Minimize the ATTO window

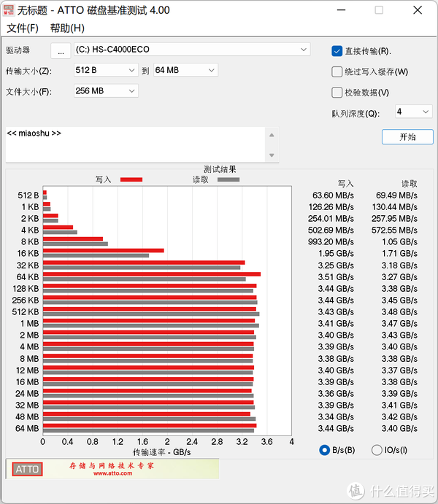click(341, 10)
